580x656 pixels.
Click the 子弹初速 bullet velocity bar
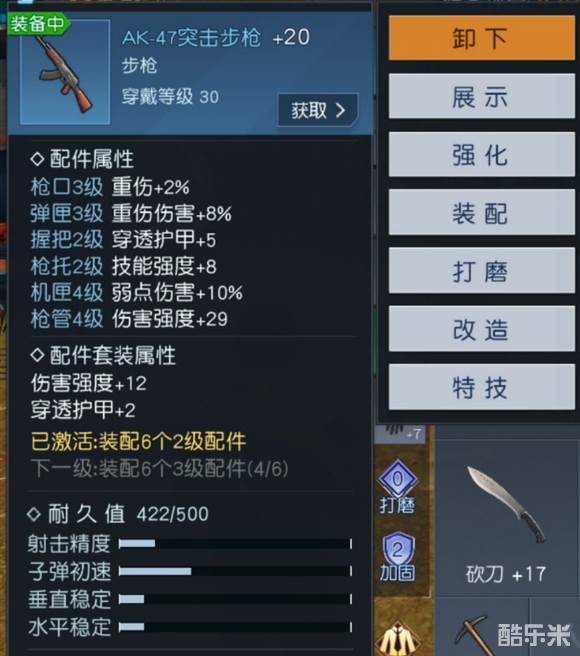tap(235, 571)
